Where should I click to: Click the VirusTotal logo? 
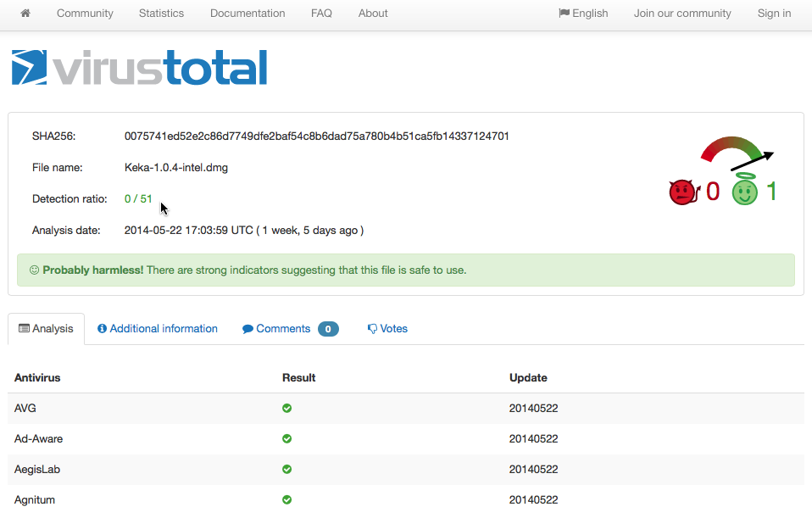click(x=139, y=67)
